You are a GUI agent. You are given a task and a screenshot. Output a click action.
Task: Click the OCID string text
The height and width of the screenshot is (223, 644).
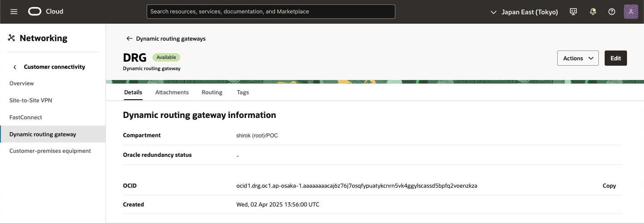pyautogui.click(x=357, y=185)
